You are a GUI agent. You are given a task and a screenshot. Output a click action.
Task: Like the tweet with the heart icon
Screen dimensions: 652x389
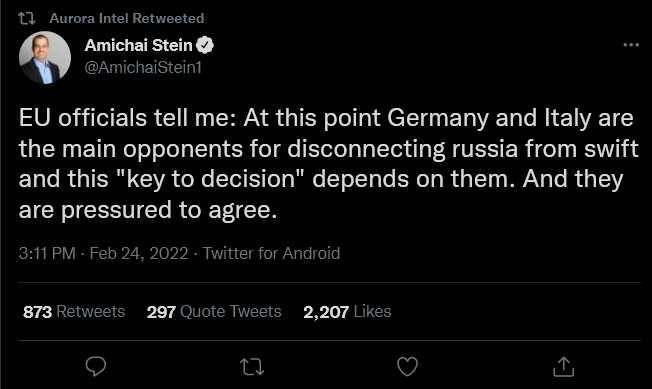click(x=408, y=367)
